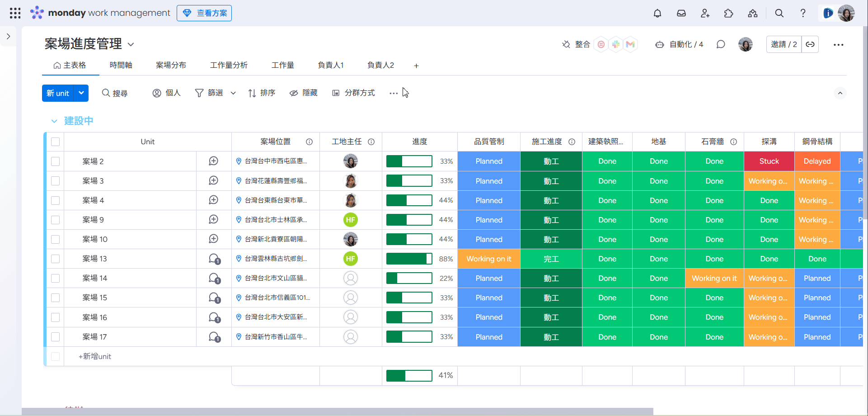Show info for 石膏牆 column
868x416 pixels.
[734, 142]
